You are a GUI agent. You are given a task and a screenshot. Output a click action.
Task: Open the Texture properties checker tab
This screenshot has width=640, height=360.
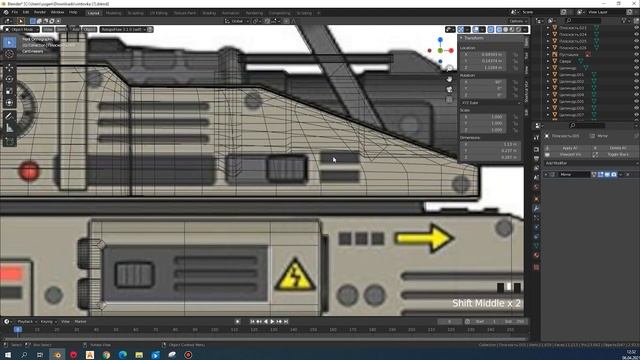(x=536, y=267)
